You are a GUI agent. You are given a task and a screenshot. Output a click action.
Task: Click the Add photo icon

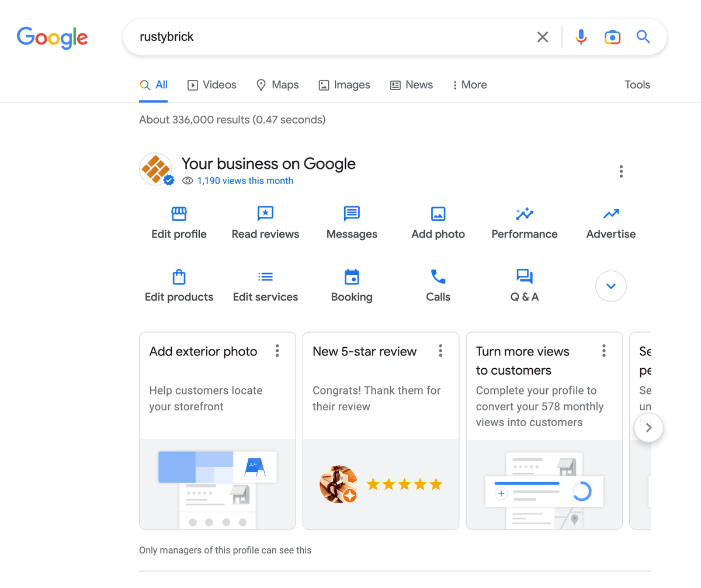tap(438, 213)
